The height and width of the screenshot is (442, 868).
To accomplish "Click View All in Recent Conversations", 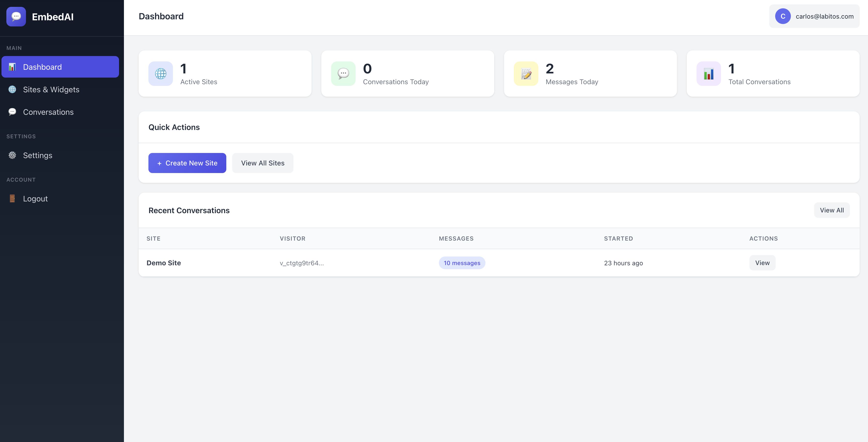I will coord(831,210).
